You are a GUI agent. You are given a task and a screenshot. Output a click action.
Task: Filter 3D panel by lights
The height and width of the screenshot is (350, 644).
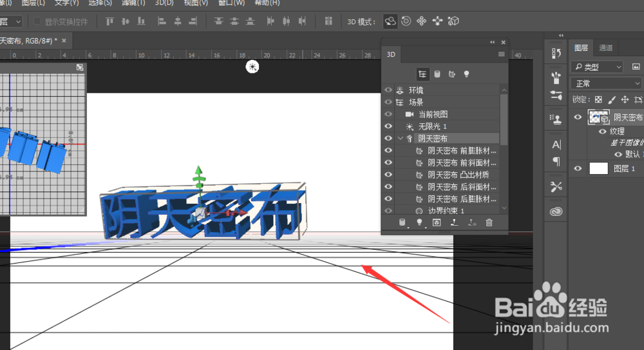(x=466, y=74)
